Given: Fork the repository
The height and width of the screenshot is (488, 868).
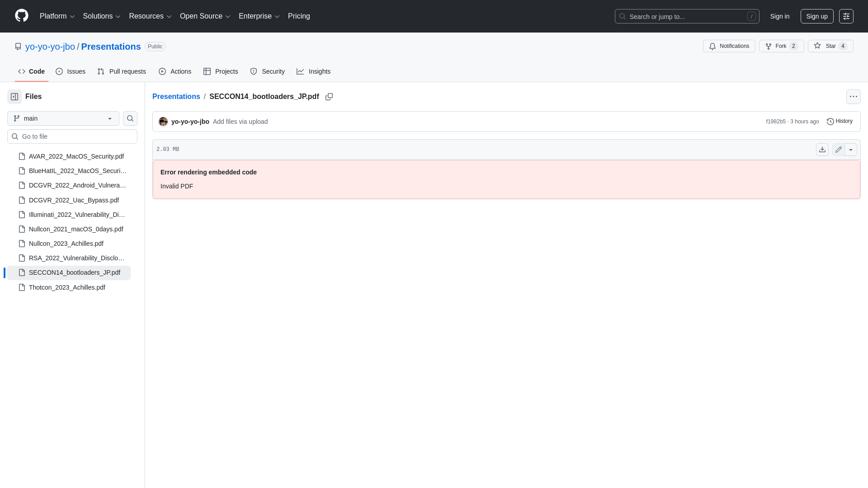Looking at the screenshot, I should pyautogui.click(x=780, y=46).
